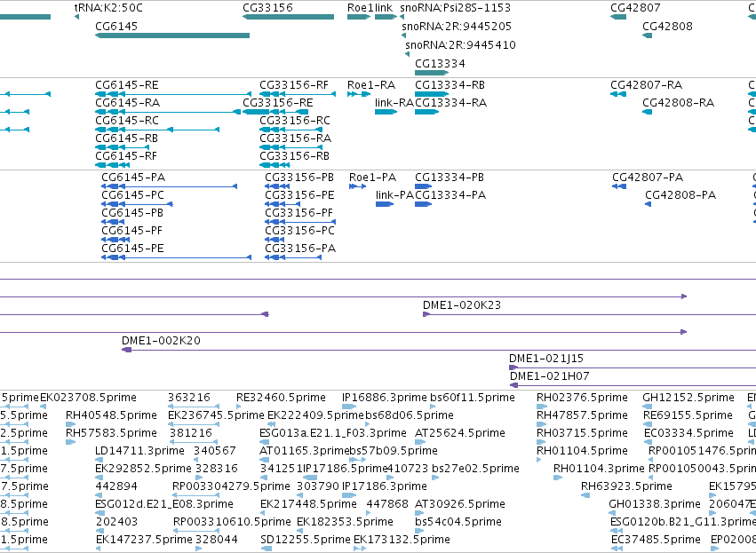The width and height of the screenshot is (756, 553).
Task: Click protein CG42807-PA
Action: coord(648,178)
